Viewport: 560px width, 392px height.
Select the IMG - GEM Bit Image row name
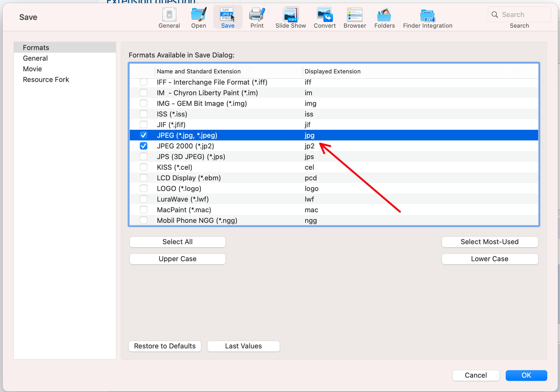[202, 103]
